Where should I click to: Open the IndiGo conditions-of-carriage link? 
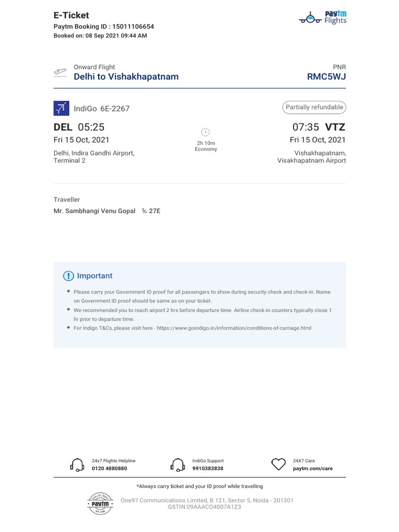[x=234, y=328]
